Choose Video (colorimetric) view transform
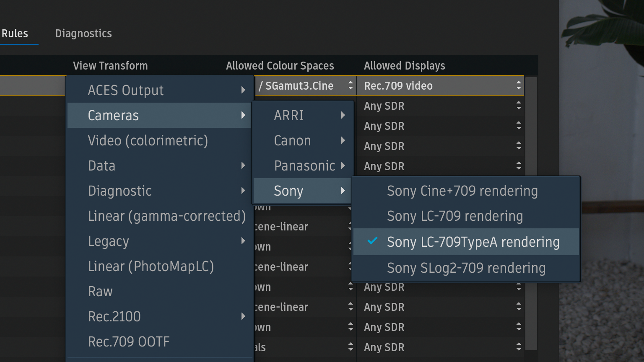 [159, 140]
